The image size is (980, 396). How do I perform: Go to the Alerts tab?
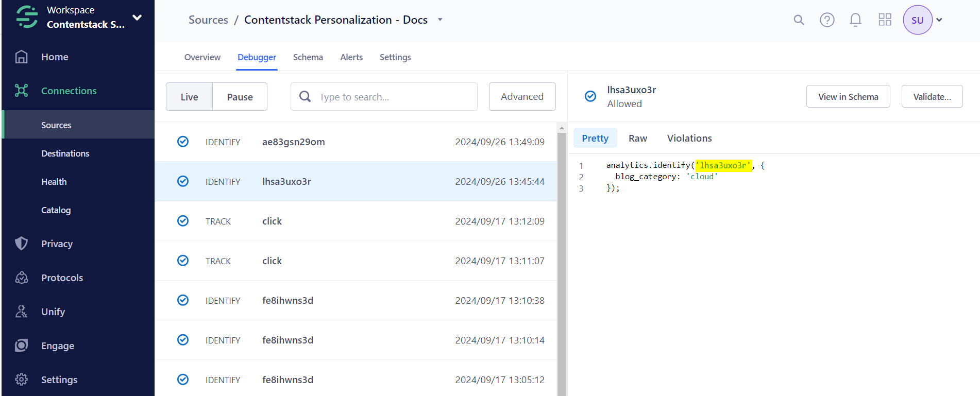pyautogui.click(x=351, y=57)
